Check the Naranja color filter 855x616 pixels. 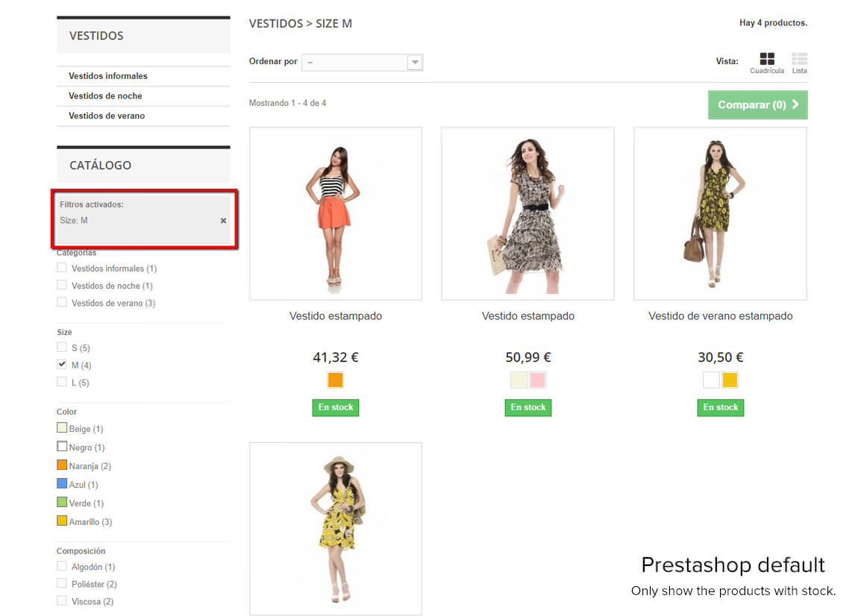point(61,465)
